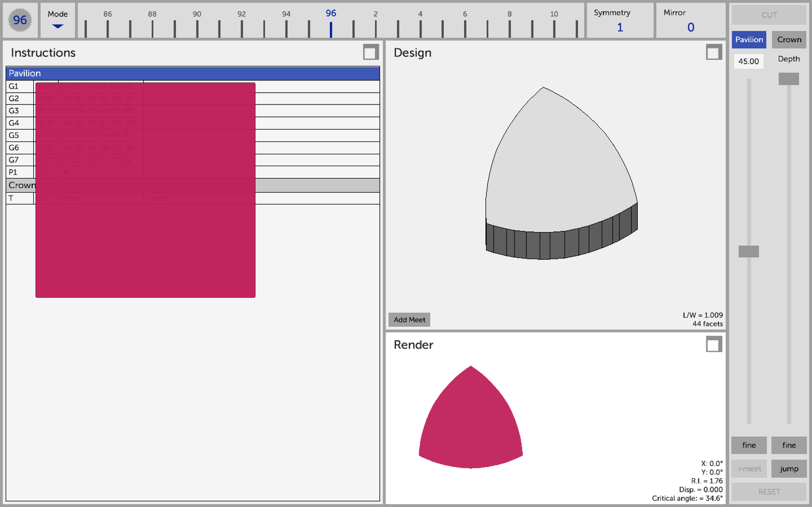The width and height of the screenshot is (812, 507).
Task: Select index 88 tick on ruler
Action: coord(152,29)
